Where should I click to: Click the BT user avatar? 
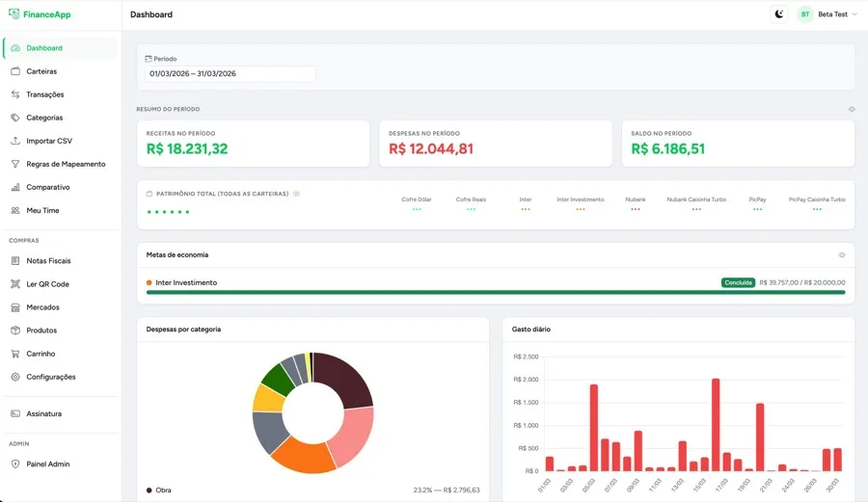[x=805, y=14]
